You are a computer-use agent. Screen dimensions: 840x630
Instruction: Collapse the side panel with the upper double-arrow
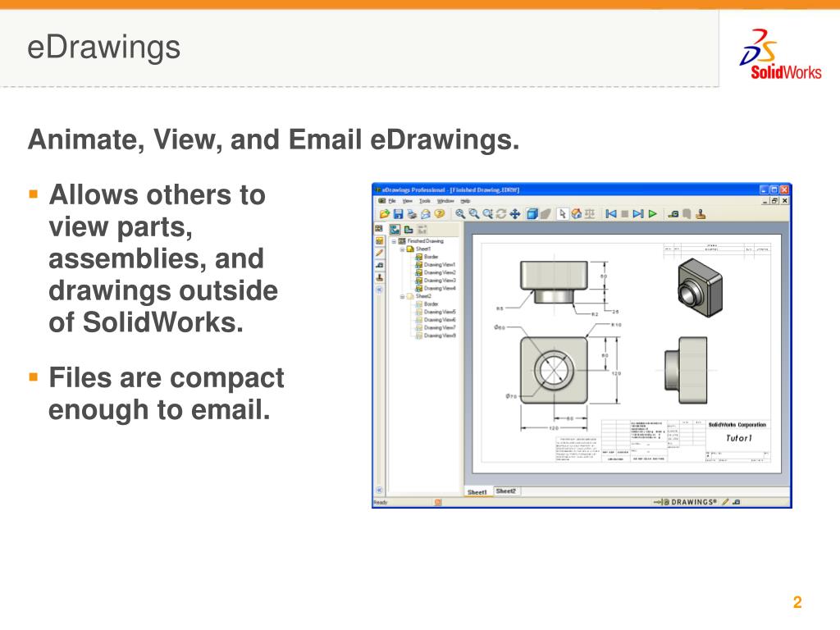pyautogui.click(x=379, y=290)
